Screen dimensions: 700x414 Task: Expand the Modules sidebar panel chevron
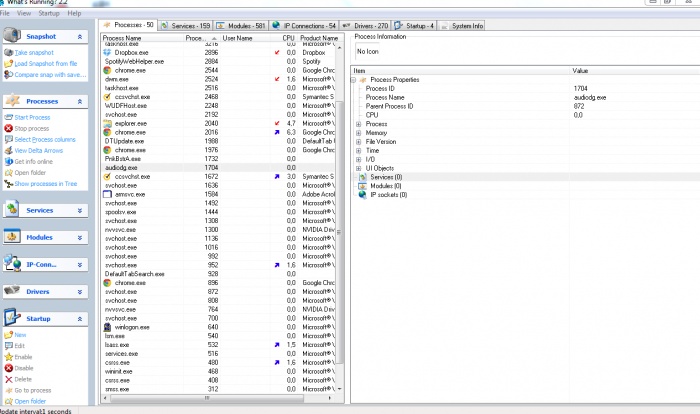(x=80, y=238)
